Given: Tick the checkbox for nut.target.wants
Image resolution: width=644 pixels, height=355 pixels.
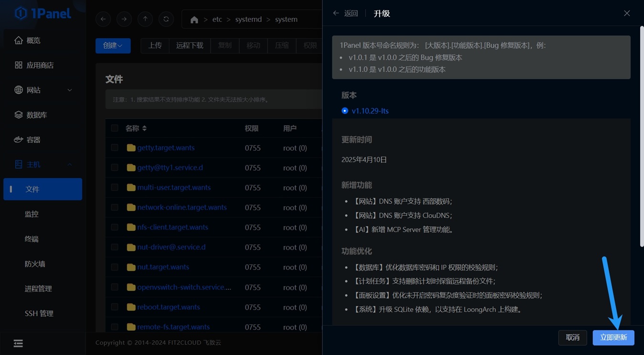Looking at the screenshot, I should click(115, 267).
